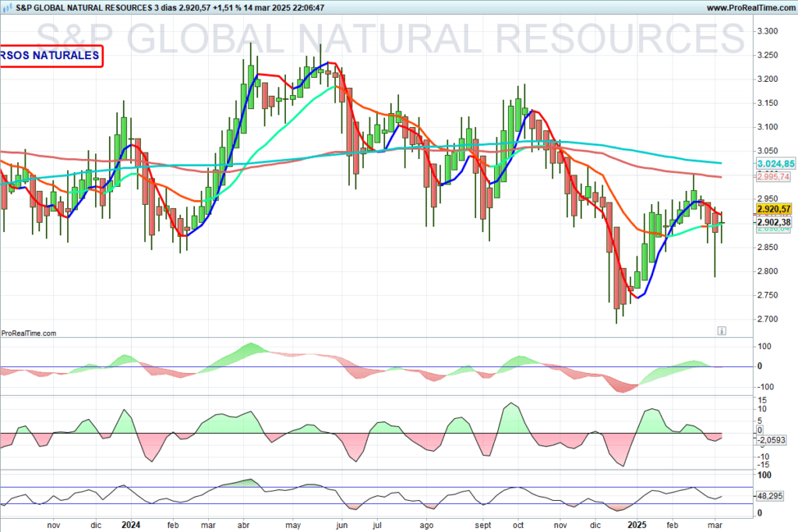Click the jul month marker on the time axis
Image resolution: width=798 pixels, height=532 pixels.
click(x=377, y=525)
